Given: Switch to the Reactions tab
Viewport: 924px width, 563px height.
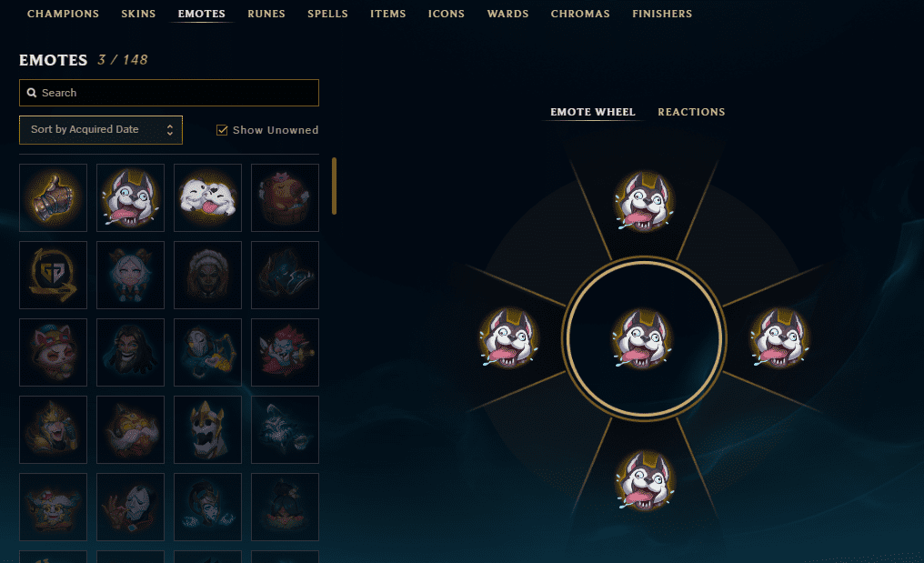Looking at the screenshot, I should tap(691, 112).
